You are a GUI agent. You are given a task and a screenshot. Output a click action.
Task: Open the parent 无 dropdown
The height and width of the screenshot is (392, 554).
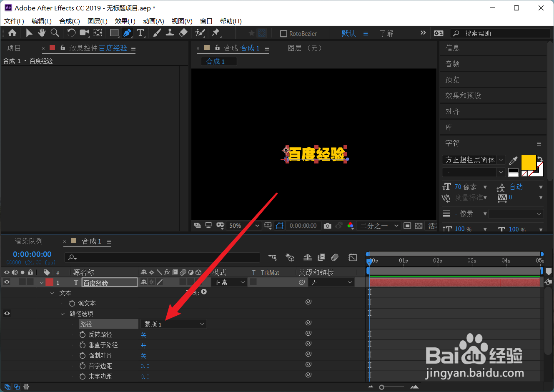[332, 282]
